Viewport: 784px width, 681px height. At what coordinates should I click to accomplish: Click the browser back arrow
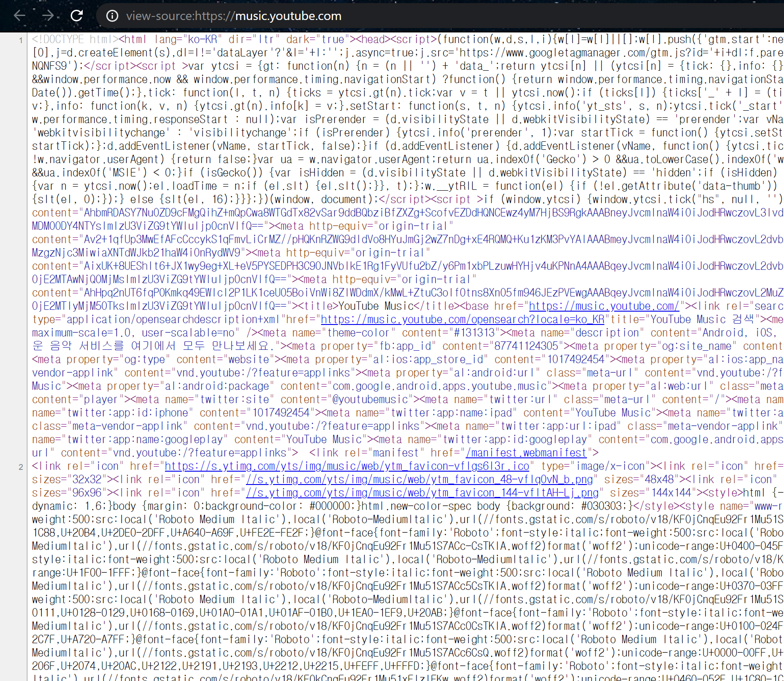pos(19,16)
